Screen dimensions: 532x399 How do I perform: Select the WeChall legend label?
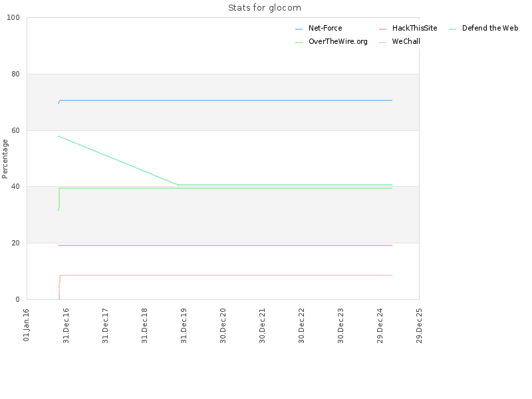click(x=406, y=41)
